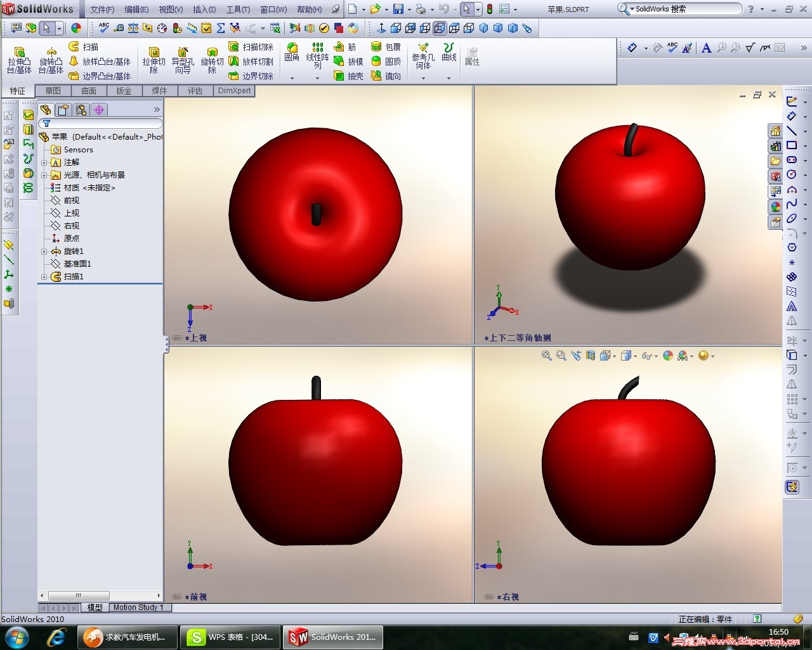Choose the 线性阵列 linear pattern tool
Screen dimensions: 812x650
[x=317, y=56]
